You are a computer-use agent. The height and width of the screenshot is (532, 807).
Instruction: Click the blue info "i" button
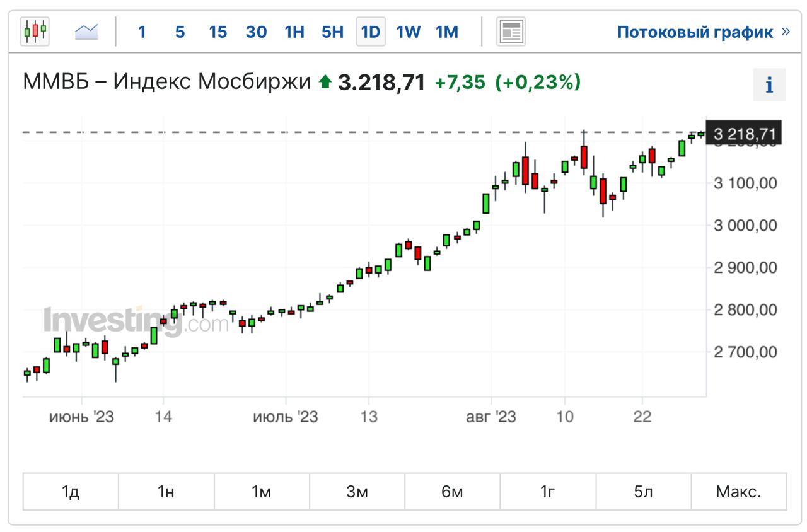pyautogui.click(x=769, y=84)
